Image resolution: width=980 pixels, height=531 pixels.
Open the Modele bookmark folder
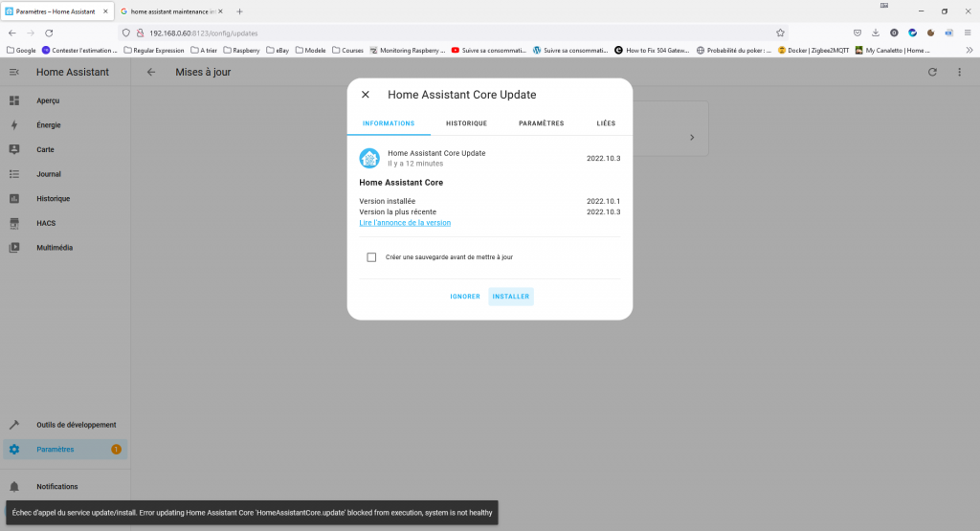(311, 50)
